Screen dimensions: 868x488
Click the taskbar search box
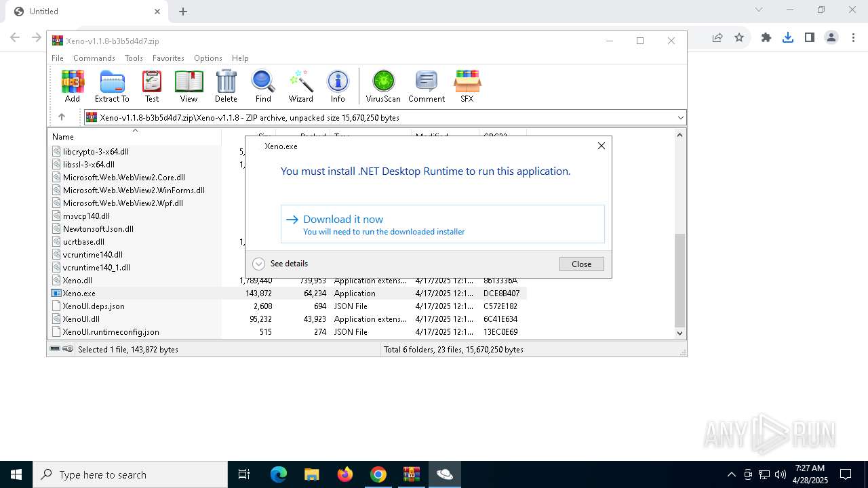(130, 474)
